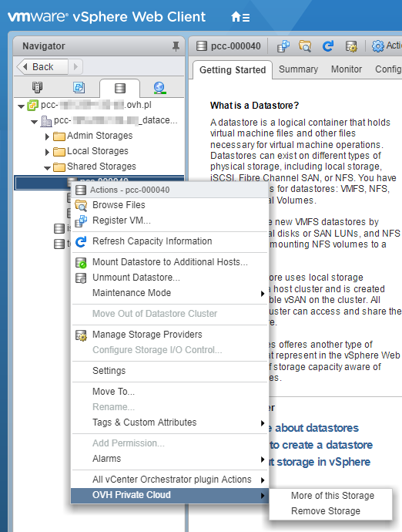Open OVH Private Cloud menu entry

coord(169,495)
